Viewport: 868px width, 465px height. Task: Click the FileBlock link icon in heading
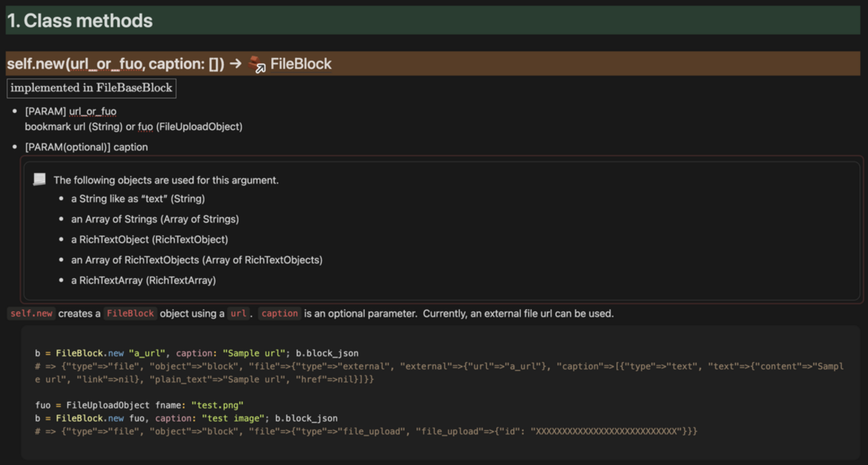point(257,64)
